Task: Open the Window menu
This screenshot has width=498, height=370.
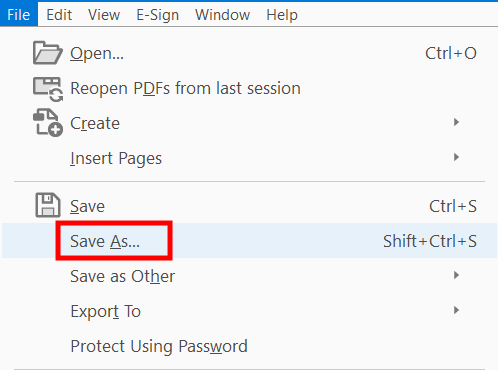Action: coord(223,15)
